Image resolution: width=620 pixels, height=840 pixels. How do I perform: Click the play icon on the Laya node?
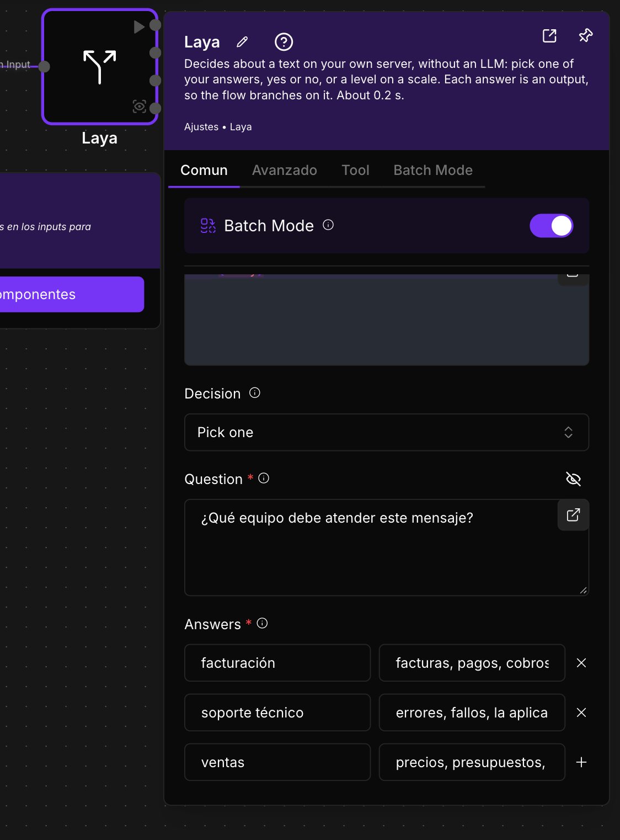pos(139,26)
